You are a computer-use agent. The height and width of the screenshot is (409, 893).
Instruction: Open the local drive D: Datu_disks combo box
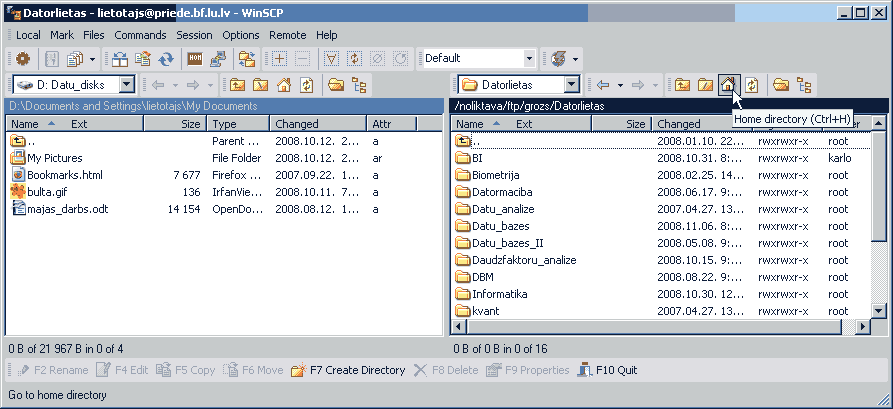click(74, 85)
